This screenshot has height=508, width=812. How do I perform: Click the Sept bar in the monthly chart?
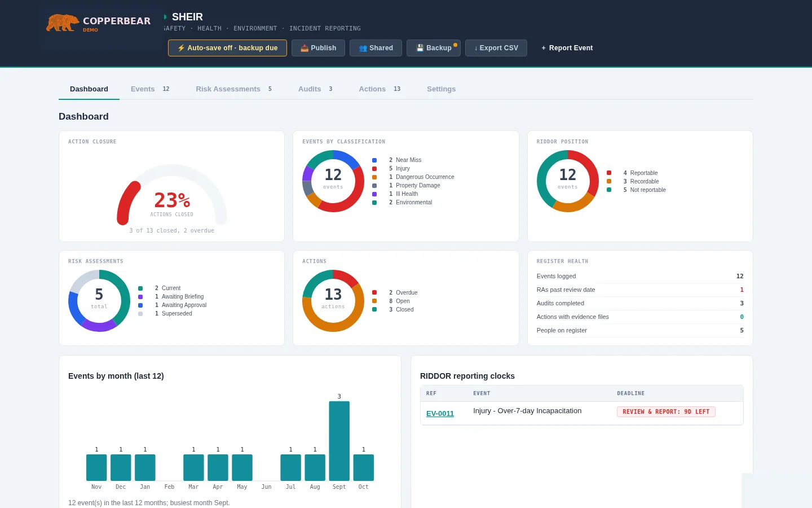tap(339, 441)
